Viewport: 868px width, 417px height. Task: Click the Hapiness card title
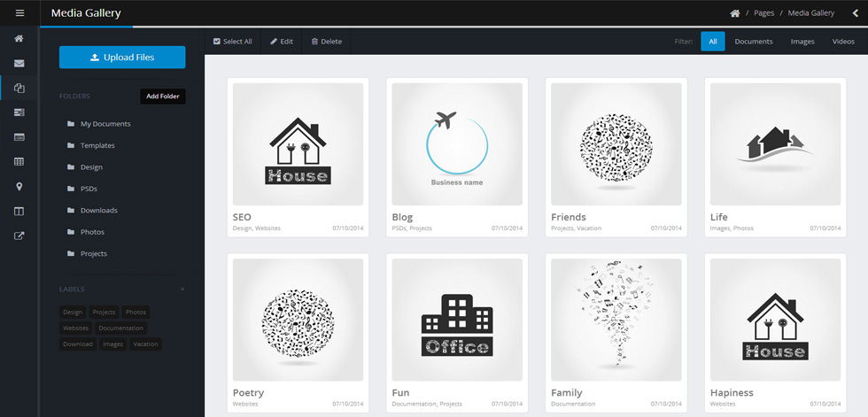coord(732,393)
